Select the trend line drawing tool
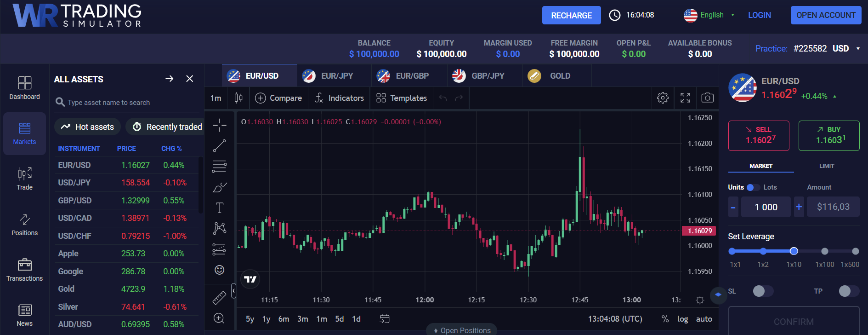 tap(220, 145)
